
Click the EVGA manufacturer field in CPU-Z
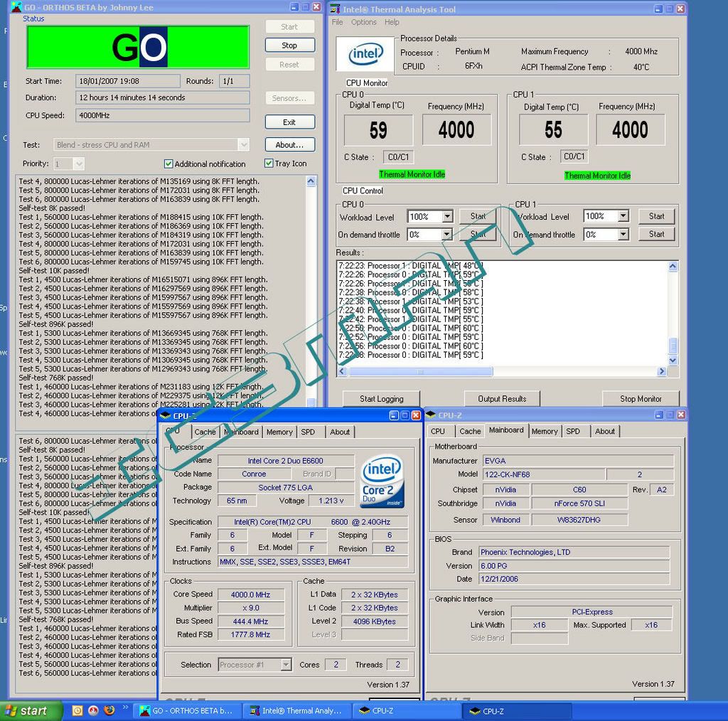(578, 461)
